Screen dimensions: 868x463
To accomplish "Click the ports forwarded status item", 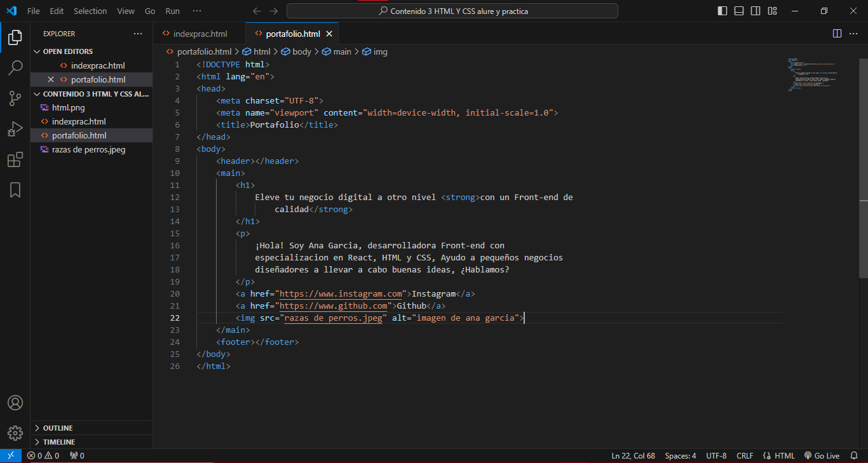I will pos(77,455).
